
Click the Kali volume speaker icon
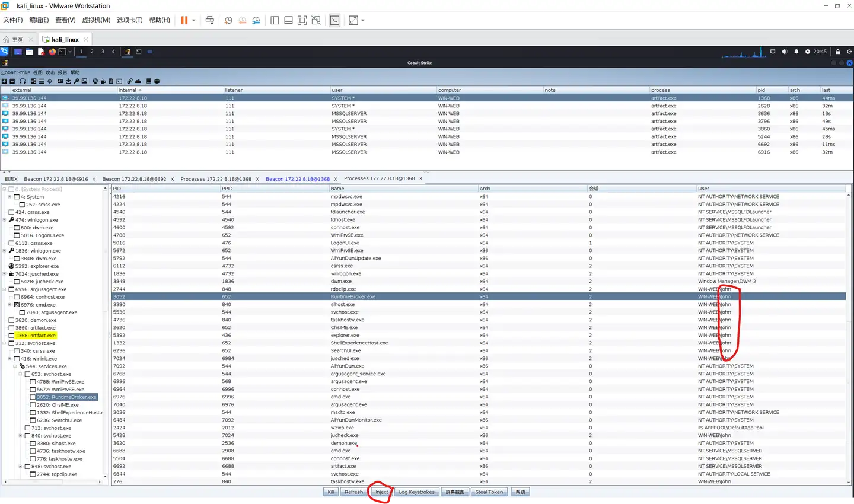pos(784,52)
